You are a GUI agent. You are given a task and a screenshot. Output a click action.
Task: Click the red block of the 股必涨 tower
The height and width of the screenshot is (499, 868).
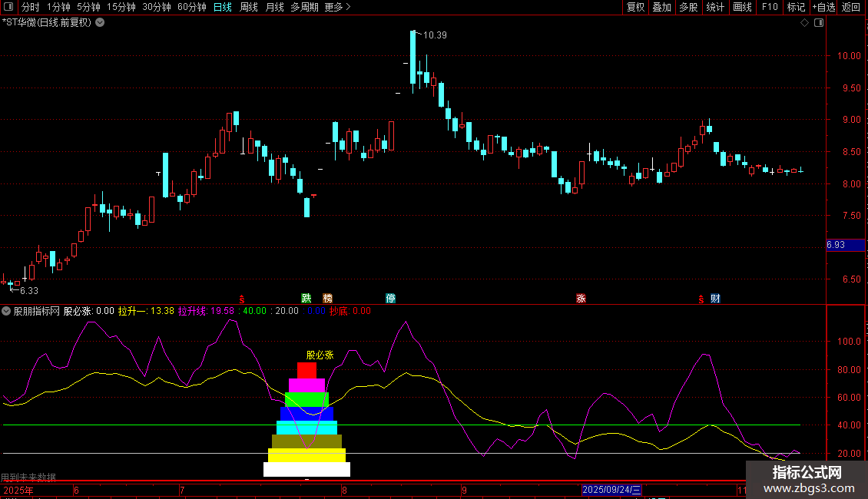(x=306, y=370)
